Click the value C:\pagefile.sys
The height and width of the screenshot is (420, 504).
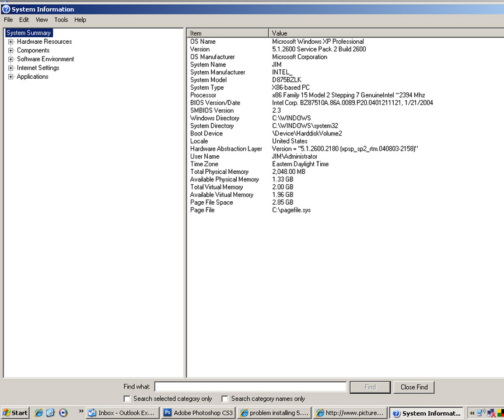291,210
